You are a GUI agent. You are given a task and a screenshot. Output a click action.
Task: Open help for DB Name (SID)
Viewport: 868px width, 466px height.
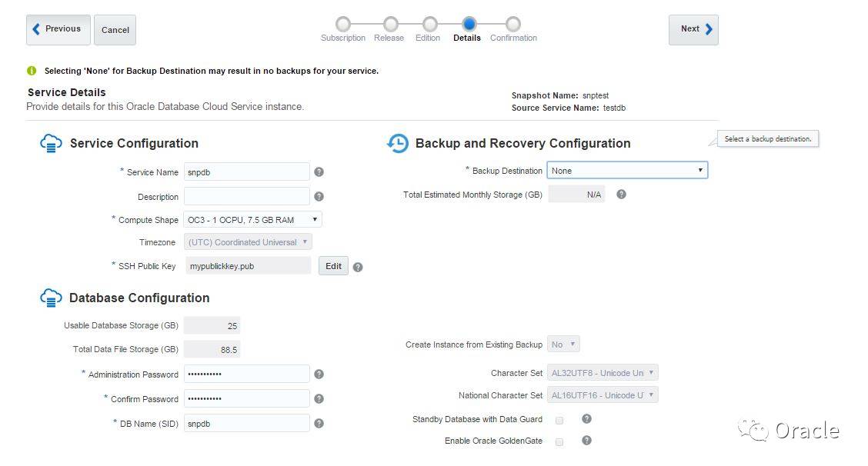tap(319, 424)
